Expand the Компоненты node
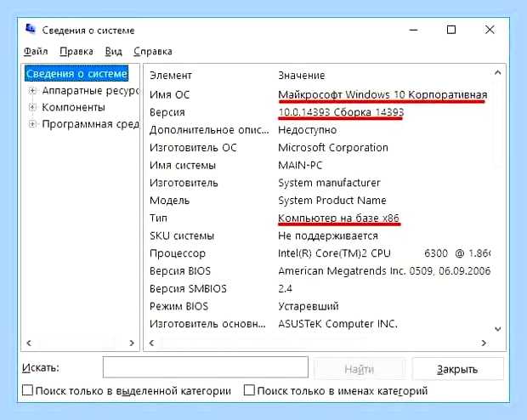The image size is (527, 420). pyautogui.click(x=32, y=107)
